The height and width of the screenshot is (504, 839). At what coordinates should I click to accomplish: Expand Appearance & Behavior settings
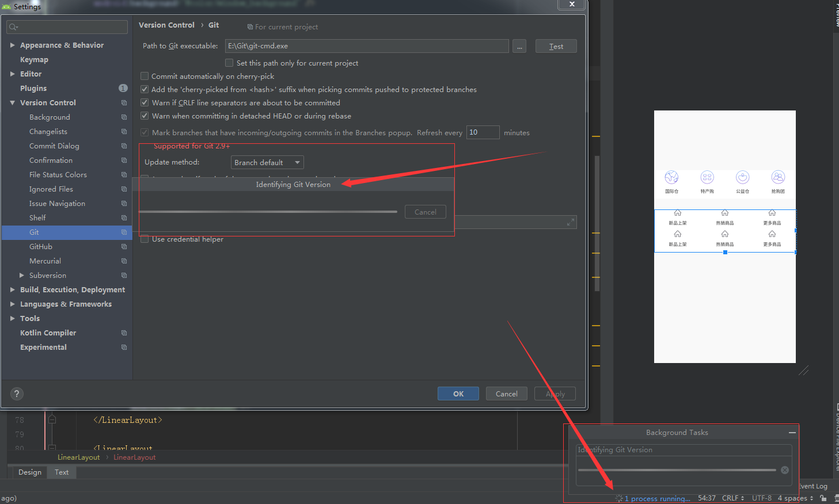click(x=13, y=45)
